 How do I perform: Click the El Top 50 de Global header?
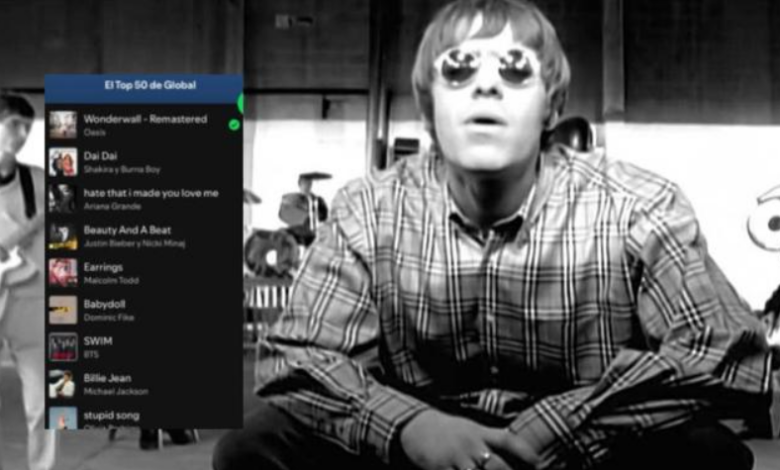pyautogui.click(x=150, y=85)
